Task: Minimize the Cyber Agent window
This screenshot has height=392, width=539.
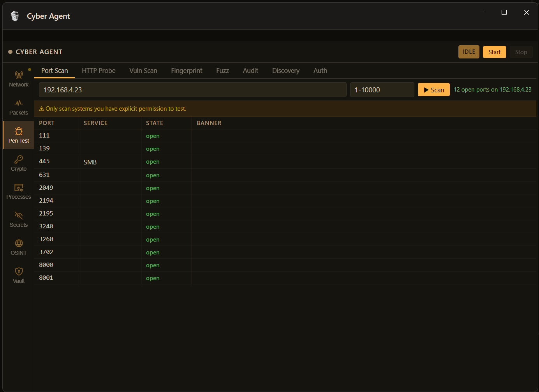Action: (482, 12)
